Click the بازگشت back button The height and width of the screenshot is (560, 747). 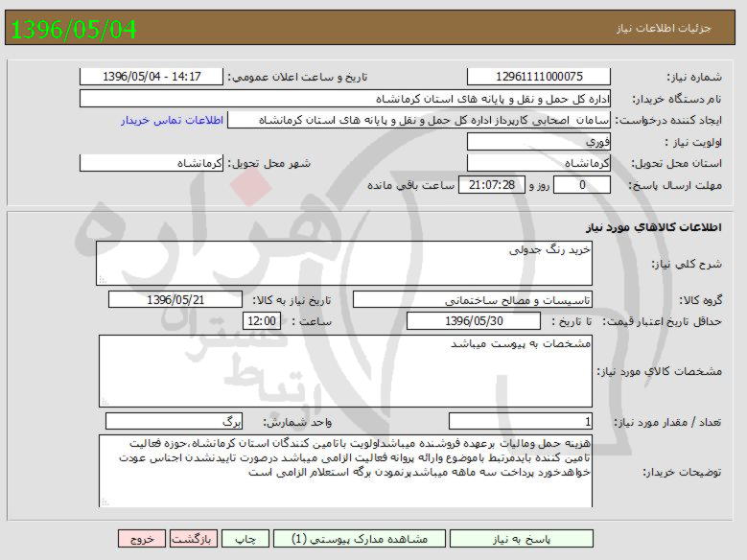pyautogui.click(x=192, y=539)
